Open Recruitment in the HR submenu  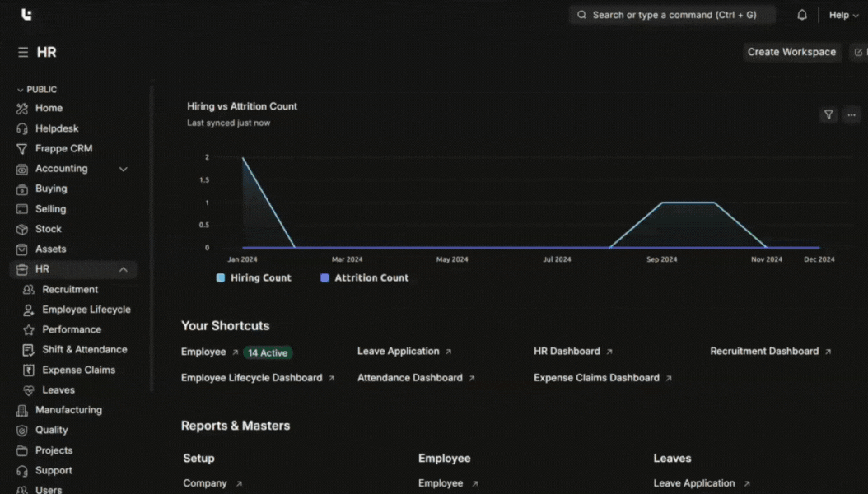(x=70, y=290)
